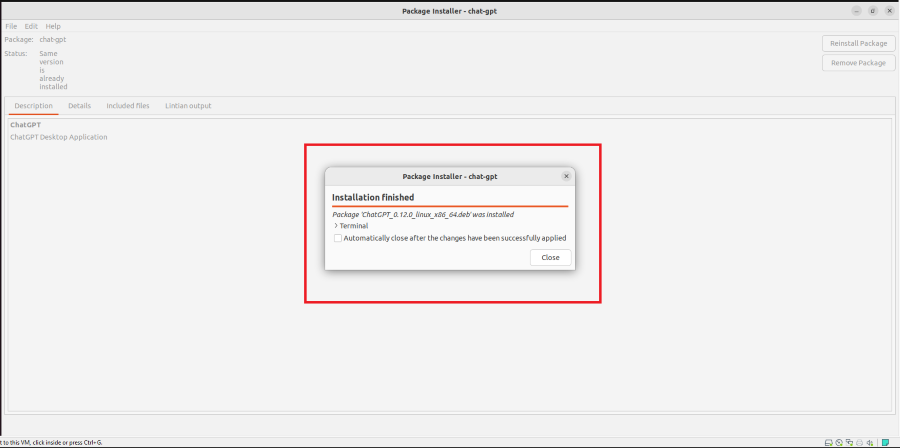Click the ChatGPT_0.12.0 package installed message
Image resolution: width=900 pixels, height=448 pixels.
click(x=423, y=215)
